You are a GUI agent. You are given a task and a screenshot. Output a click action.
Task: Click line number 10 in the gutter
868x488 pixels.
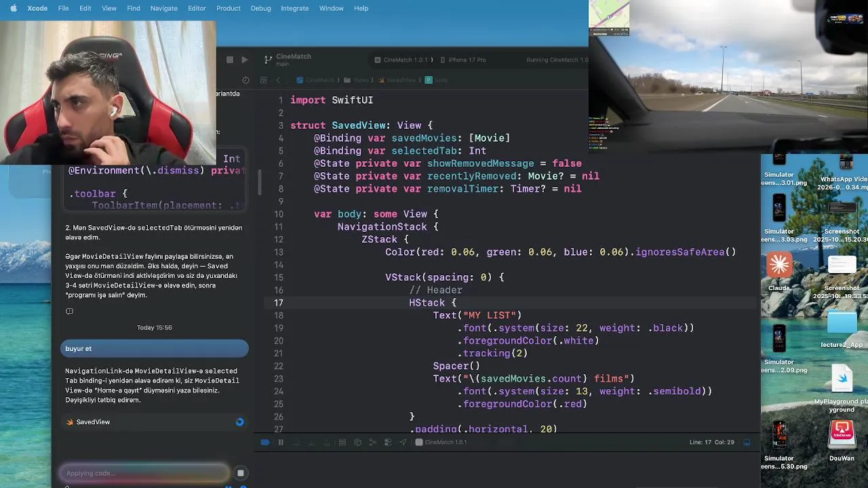tap(278, 214)
